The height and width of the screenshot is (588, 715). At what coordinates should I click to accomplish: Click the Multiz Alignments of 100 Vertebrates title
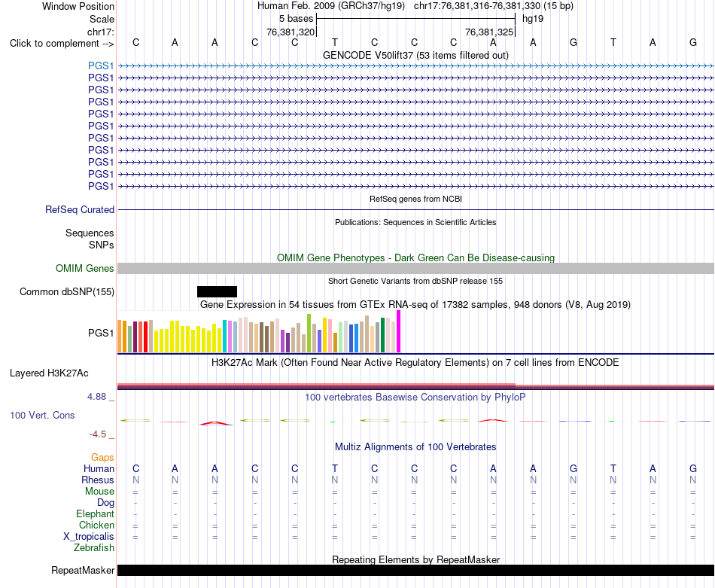[x=415, y=446]
